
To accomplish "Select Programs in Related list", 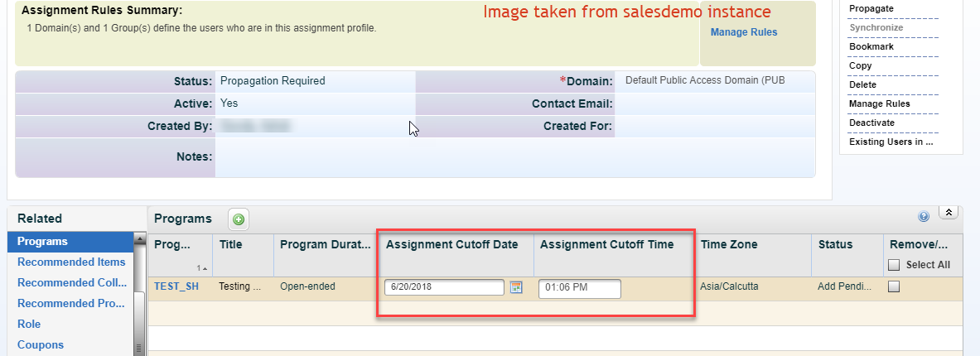I will tap(70, 241).
